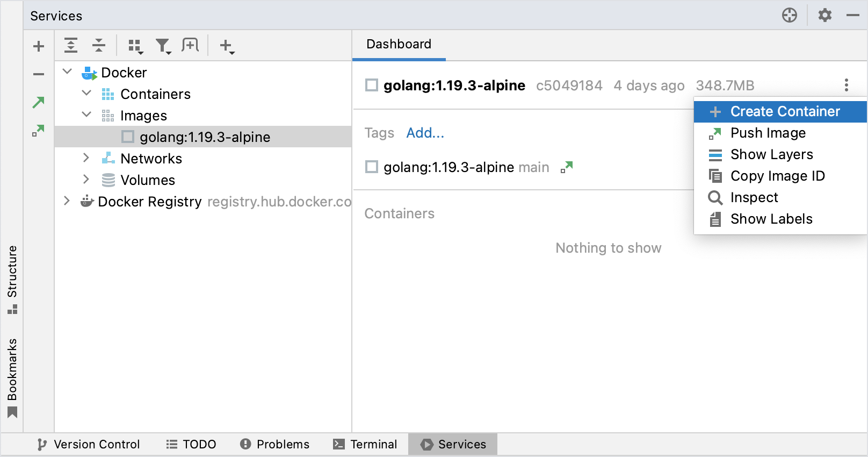This screenshot has height=457, width=868.
Task: Open the Problems tool window
Action: pos(274,444)
